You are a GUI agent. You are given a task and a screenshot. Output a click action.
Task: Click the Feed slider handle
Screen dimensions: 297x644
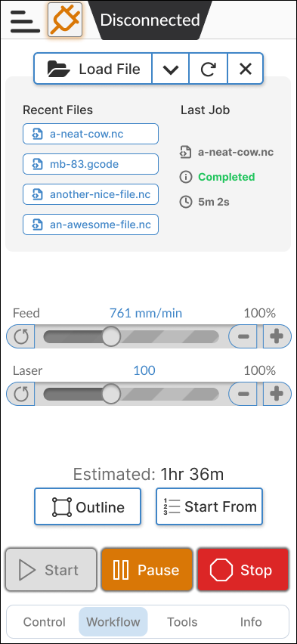110,337
